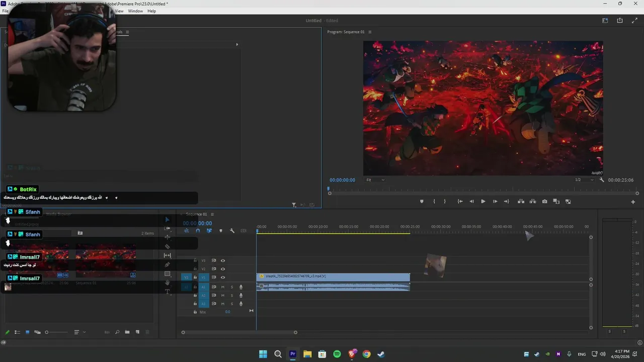
Task: Open the View menu
Action: point(119,11)
